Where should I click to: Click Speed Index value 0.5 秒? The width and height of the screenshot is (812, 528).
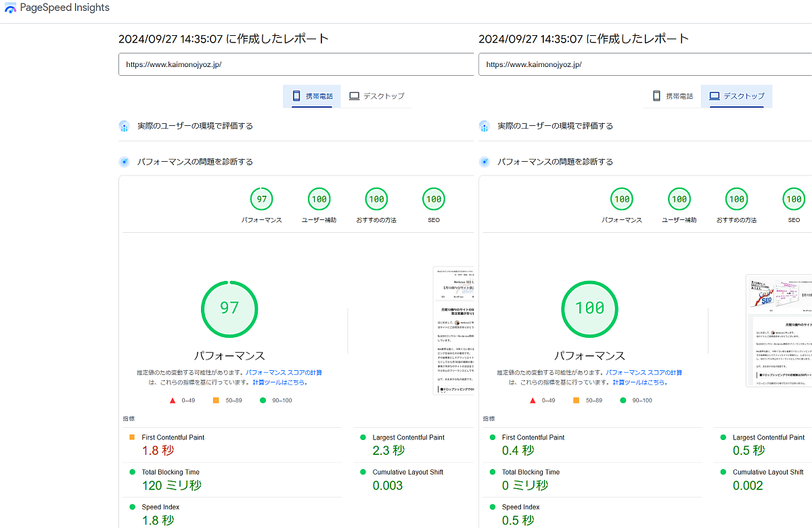[518, 520]
